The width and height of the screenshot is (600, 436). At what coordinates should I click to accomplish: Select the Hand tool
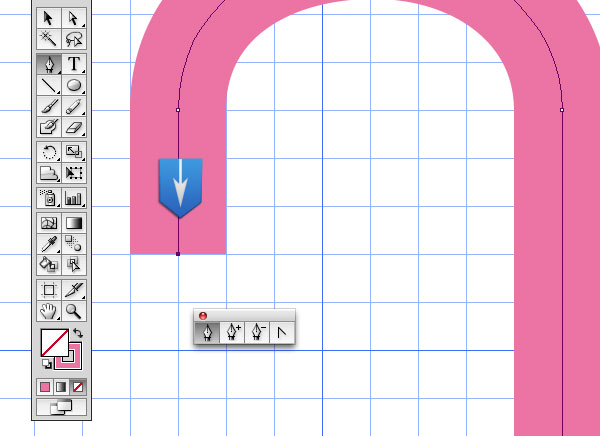coord(49,311)
